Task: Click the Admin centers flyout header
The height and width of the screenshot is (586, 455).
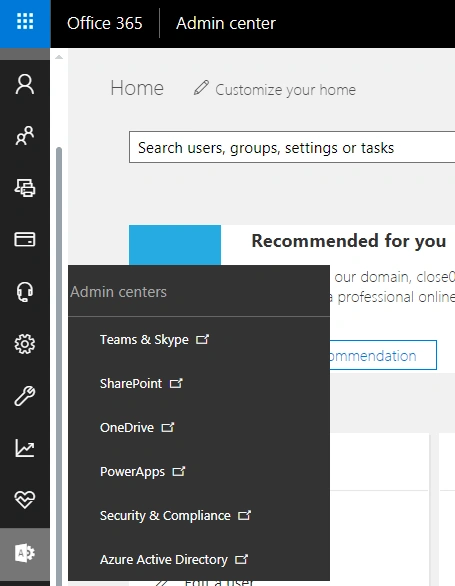Action: click(x=118, y=292)
